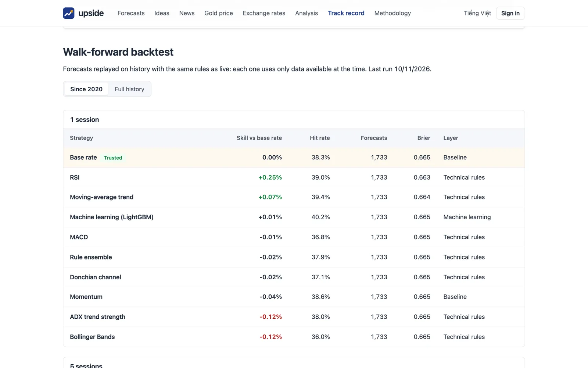This screenshot has width=588, height=368.
Task: Open the News section
Action: pos(187,13)
